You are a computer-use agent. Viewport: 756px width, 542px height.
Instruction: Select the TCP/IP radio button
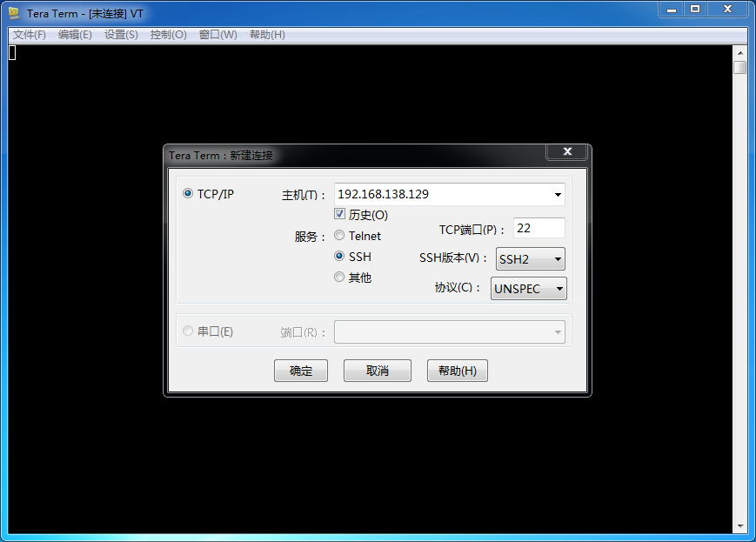coord(188,193)
